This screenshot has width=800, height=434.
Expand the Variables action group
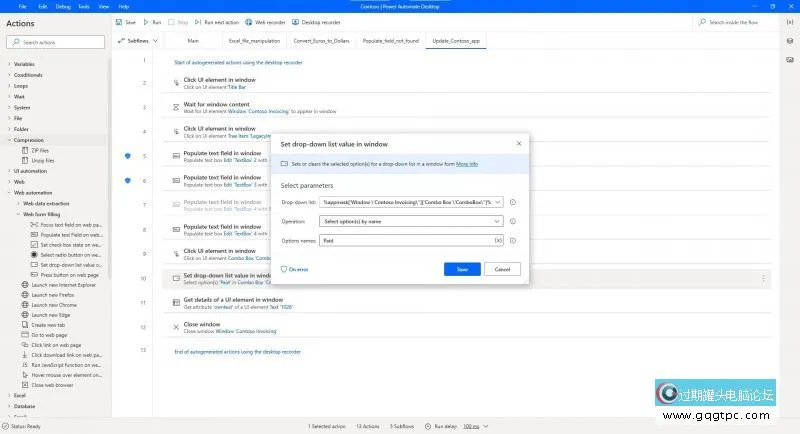(x=24, y=64)
